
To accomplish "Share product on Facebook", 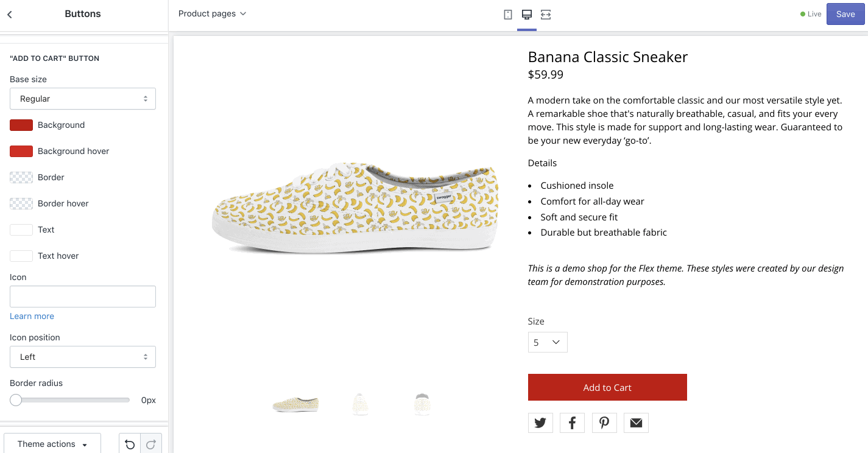I will [572, 423].
